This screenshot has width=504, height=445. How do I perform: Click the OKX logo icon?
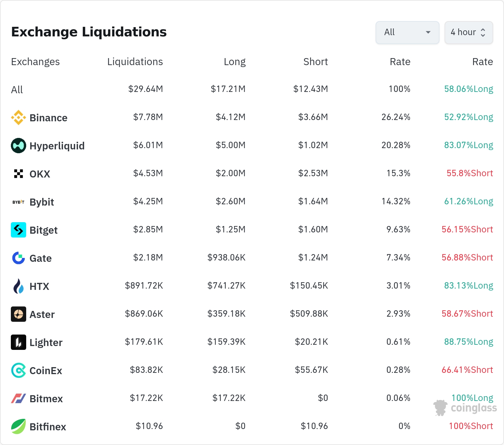tap(19, 174)
